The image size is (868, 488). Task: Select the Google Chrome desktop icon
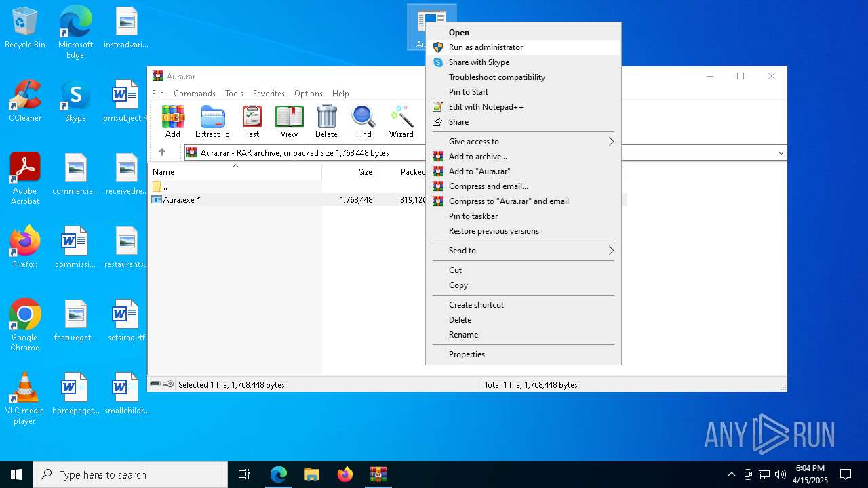coord(25,325)
